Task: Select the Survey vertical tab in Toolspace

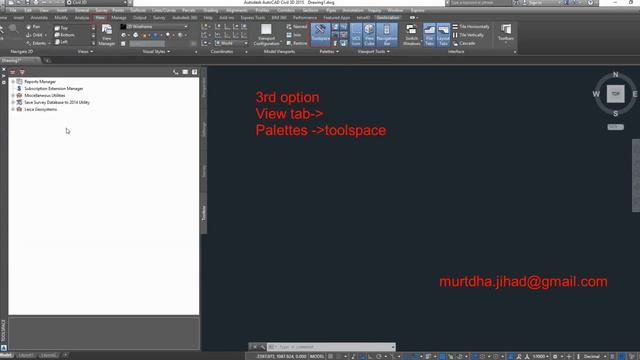Action: pos(204,171)
